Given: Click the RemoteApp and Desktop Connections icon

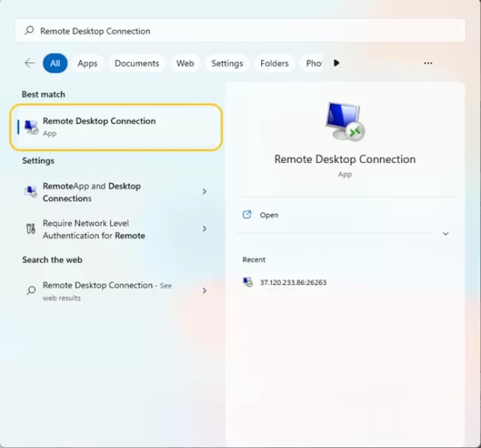Looking at the screenshot, I should pyautogui.click(x=30, y=192).
